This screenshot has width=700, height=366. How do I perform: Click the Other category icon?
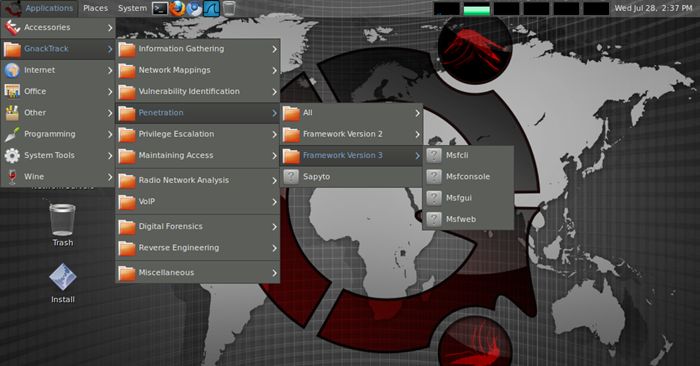12,113
